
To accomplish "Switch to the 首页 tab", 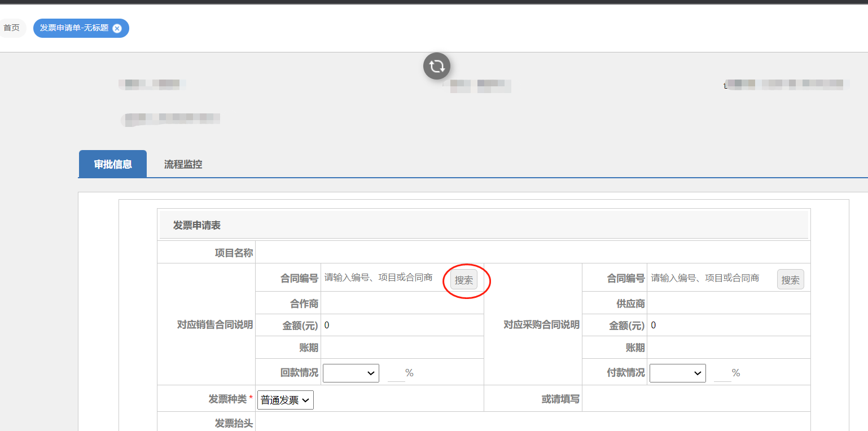I will (x=11, y=28).
